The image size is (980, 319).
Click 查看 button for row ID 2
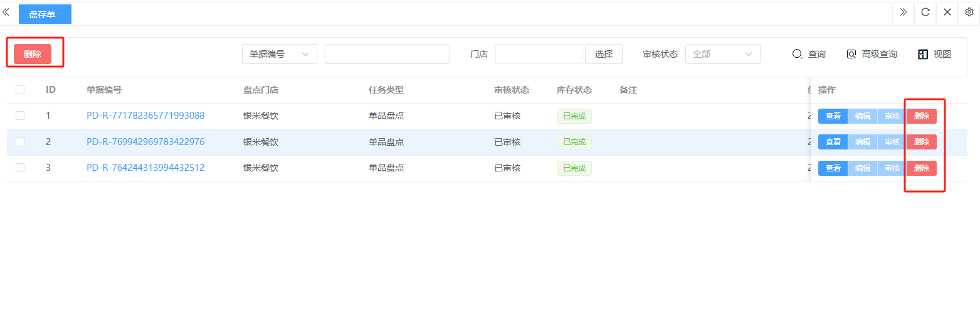coord(833,142)
